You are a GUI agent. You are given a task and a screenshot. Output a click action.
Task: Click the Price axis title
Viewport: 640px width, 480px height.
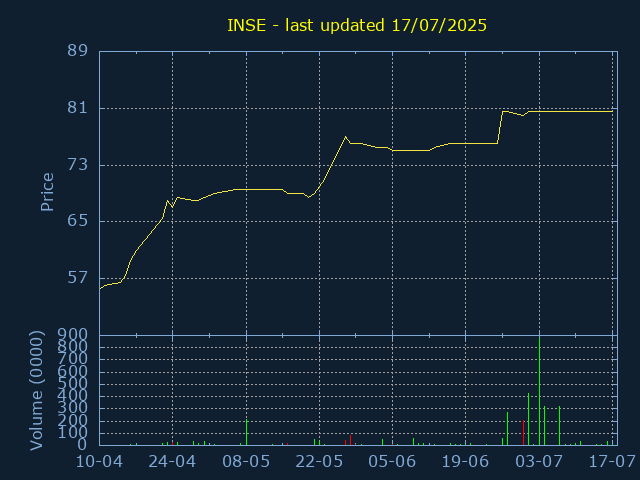click(x=47, y=192)
